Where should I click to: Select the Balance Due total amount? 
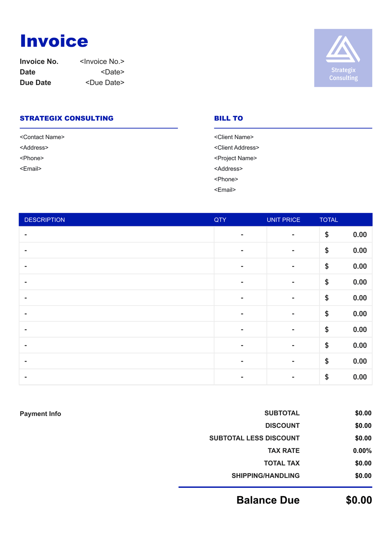359,501
